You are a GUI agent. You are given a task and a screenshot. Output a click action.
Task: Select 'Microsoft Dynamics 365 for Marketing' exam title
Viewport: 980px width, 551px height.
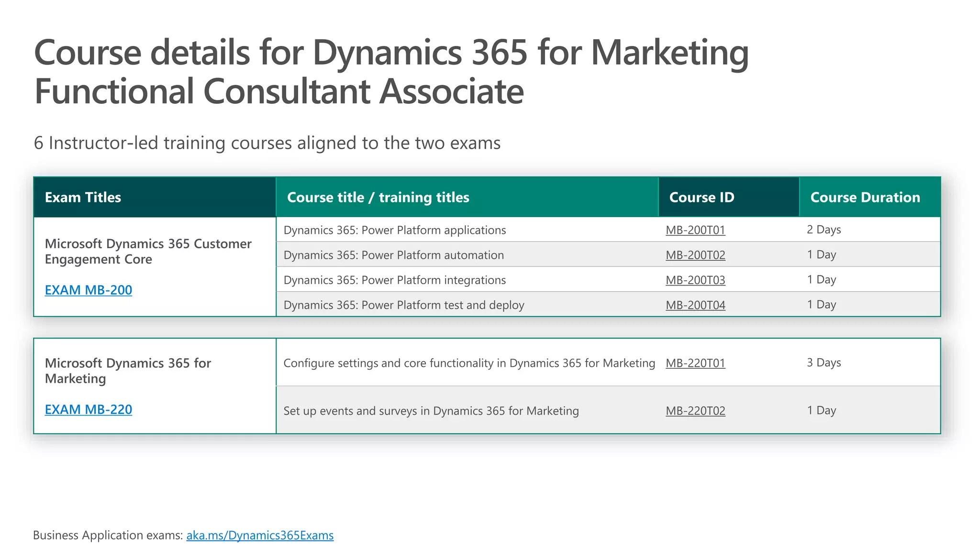(x=128, y=371)
